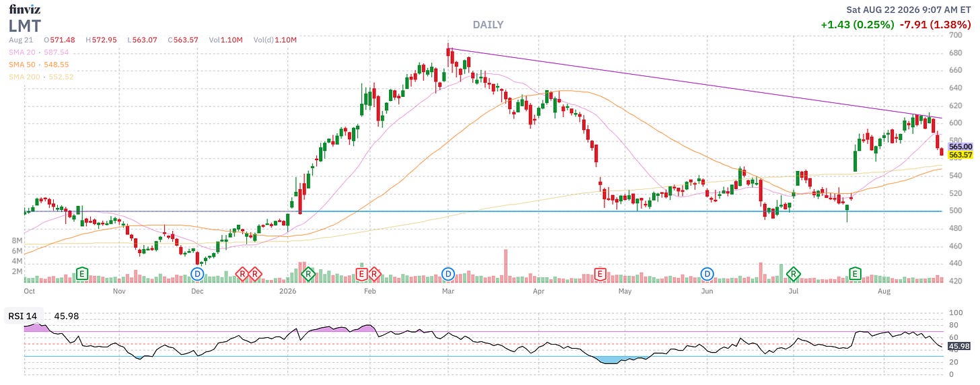980x385 pixels.
Task: Click the close value C563.57
Action: (x=184, y=40)
